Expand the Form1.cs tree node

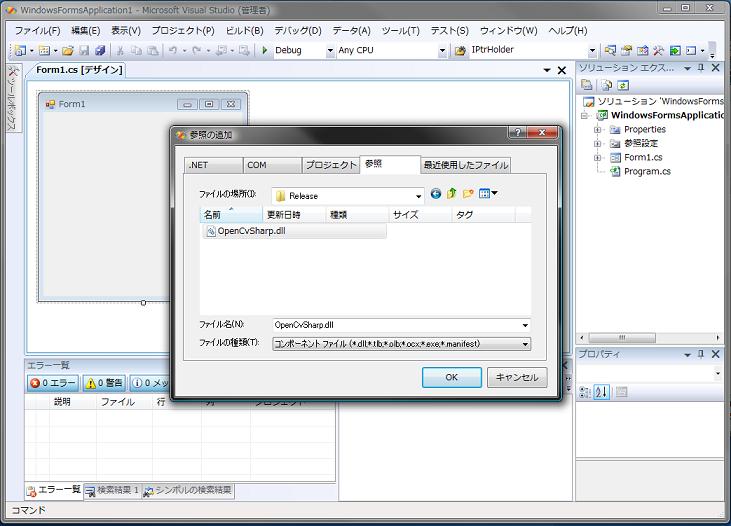(597, 158)
